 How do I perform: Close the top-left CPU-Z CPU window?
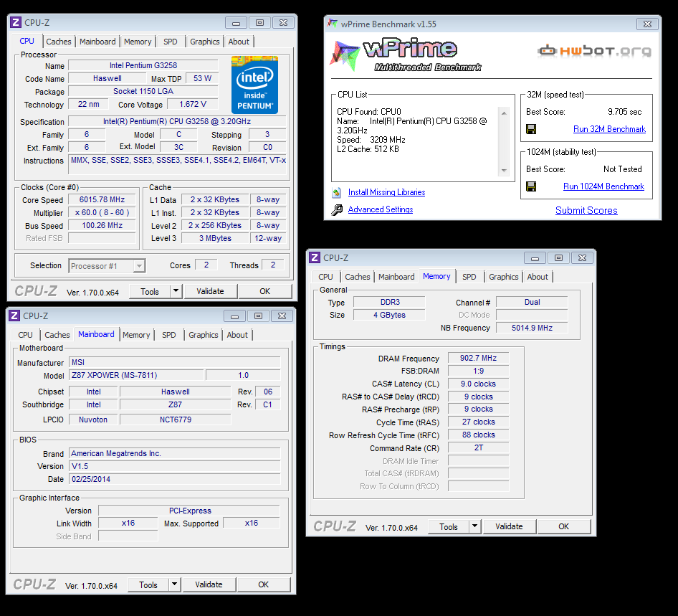(283, 22)
